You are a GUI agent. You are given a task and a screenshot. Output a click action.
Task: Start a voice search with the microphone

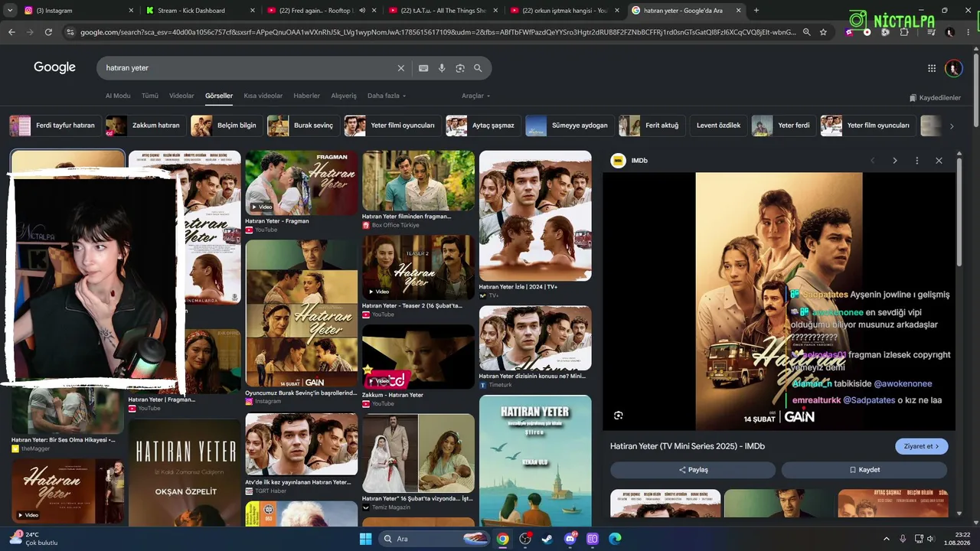click(442, 68)
